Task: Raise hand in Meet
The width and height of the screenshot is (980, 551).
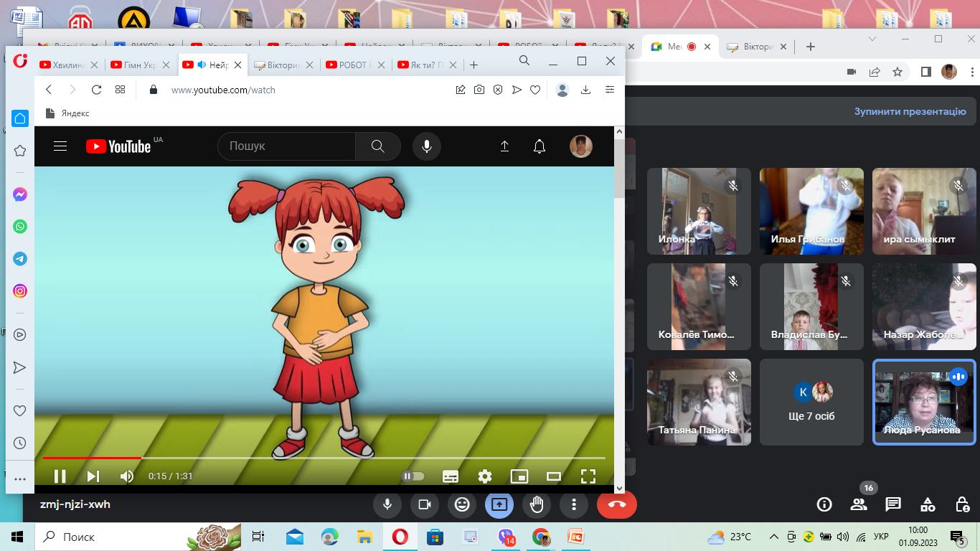Action: click(537, 504)
